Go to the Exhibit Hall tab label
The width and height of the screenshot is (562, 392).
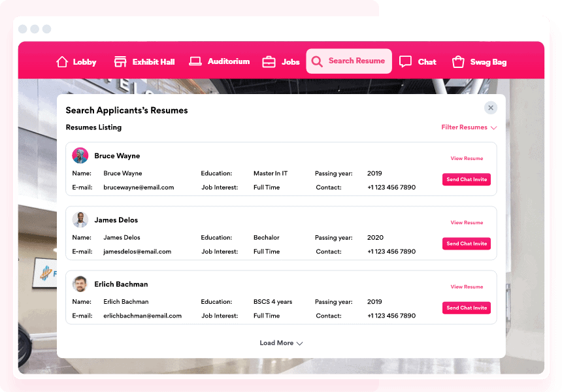tap(154, 62)
